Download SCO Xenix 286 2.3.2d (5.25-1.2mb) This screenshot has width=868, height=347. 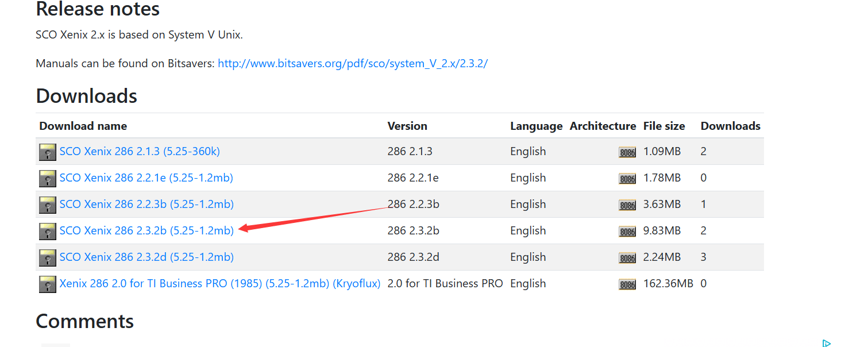coord(146,257)
